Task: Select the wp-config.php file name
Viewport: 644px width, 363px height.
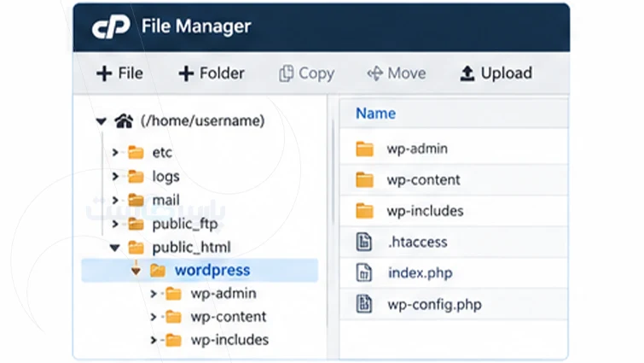Action: coord(434,305)
